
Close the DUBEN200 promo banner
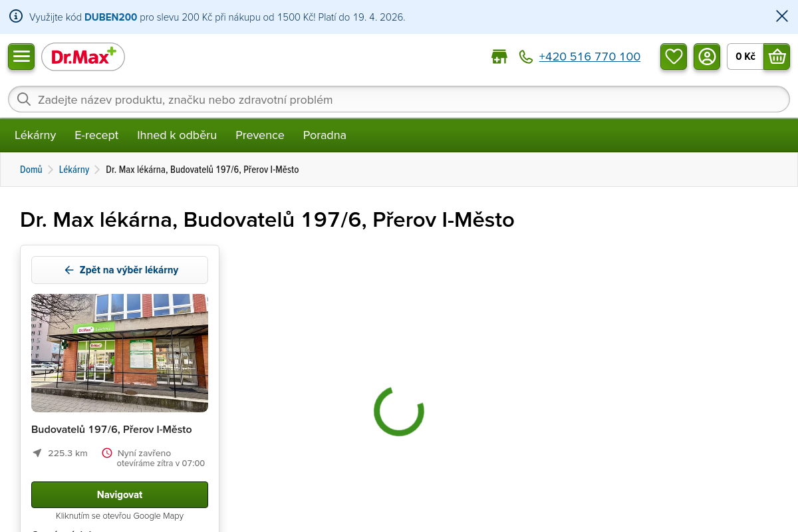point(782,17)
